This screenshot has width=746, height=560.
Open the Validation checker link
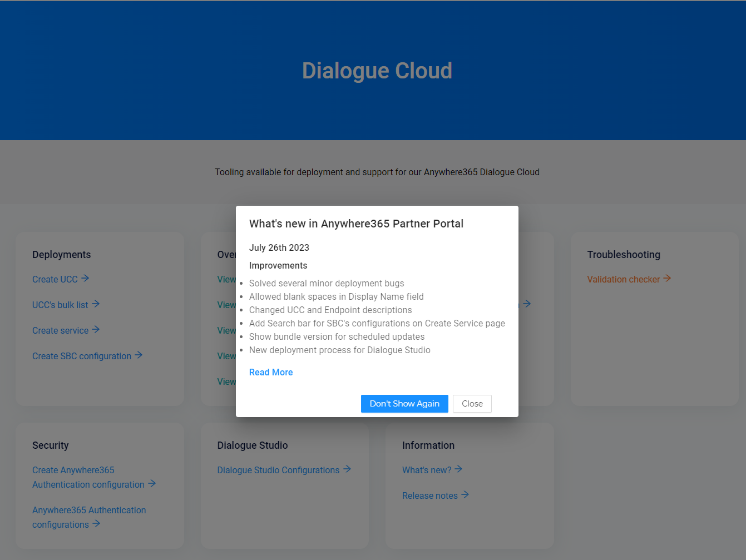pos(624,279)
